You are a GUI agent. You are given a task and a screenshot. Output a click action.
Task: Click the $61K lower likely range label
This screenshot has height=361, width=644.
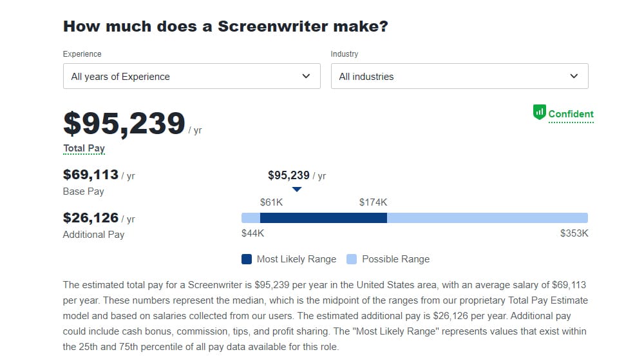pos(272,202)
